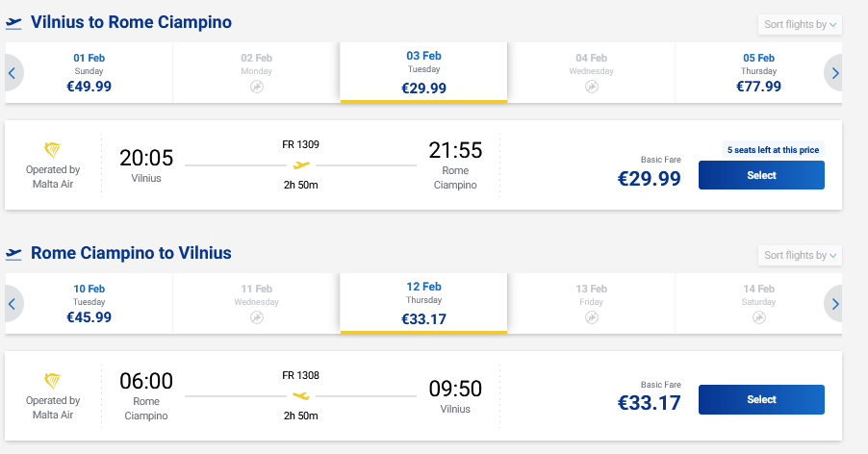Show later return dates with right arrow
Viewport: 868px width, 454px height.
(x=834, y=304)
